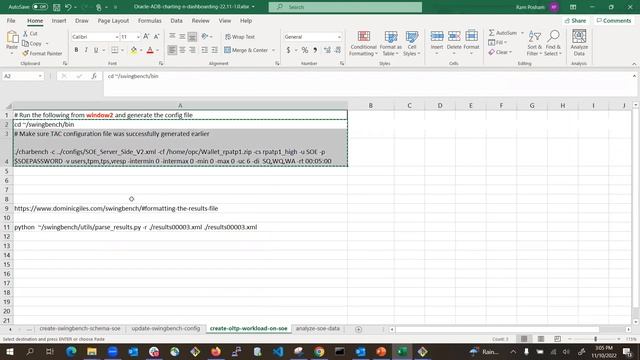Open Sort & Filter menu
This screenshot has width=640, height=360.
point(534,43)
